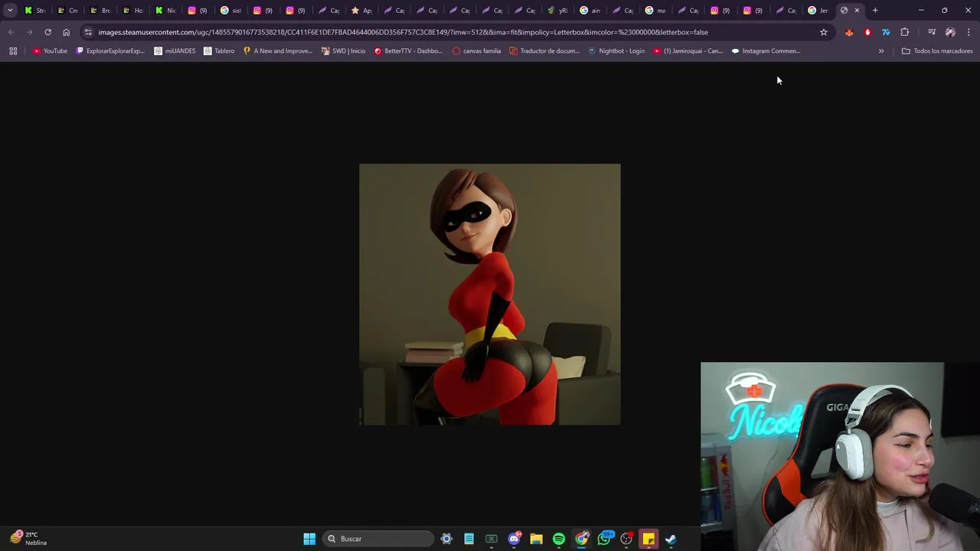Open the YouTube bookmark
This screenshot has width=980, height=551.
click(50, 51)
